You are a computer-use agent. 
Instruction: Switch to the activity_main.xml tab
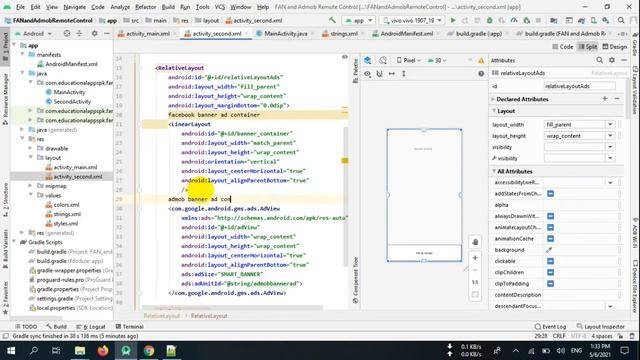click(x=147, y=34)
